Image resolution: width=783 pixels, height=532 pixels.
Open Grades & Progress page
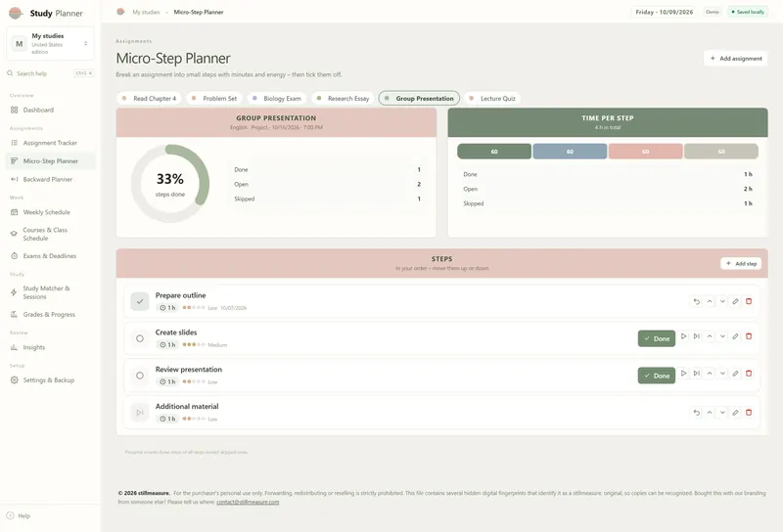(51, 315)
